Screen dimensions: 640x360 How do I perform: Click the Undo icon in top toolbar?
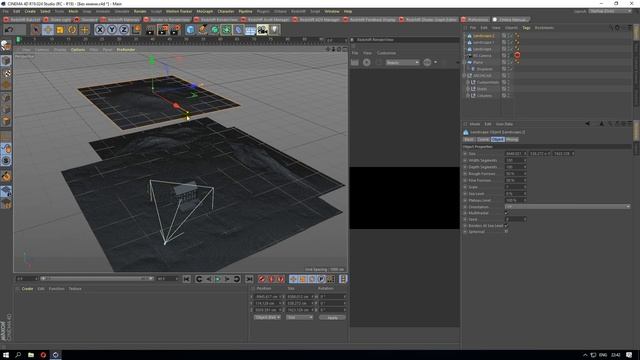pyautogui.click(x=9, y=29)
